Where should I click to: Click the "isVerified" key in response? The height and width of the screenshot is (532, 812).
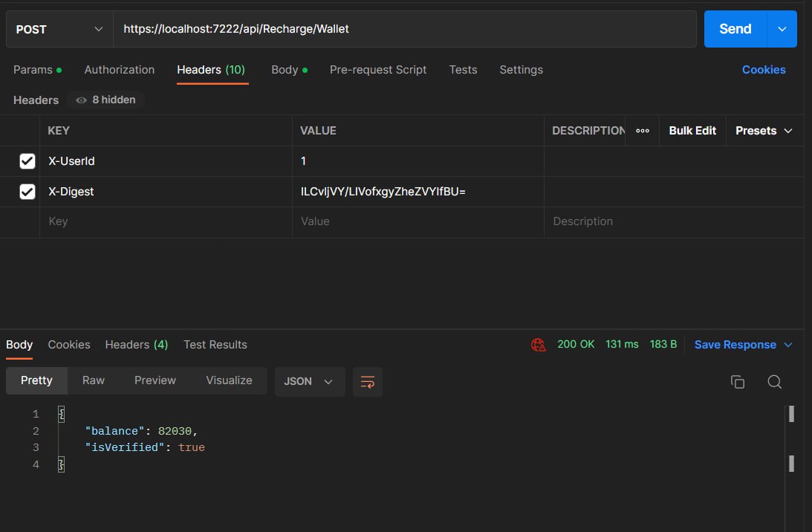[x=124, y=447]
